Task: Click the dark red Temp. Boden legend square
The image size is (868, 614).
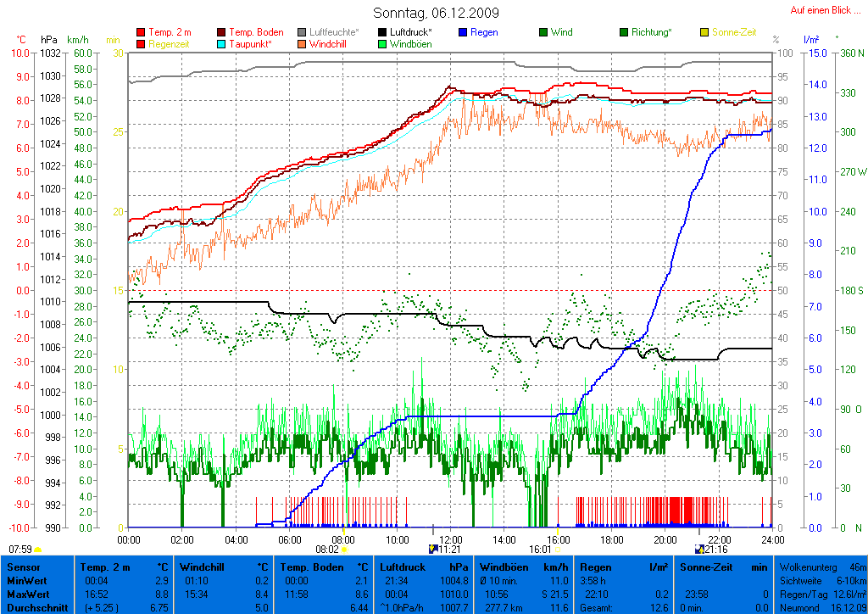Action: point(222,32)
